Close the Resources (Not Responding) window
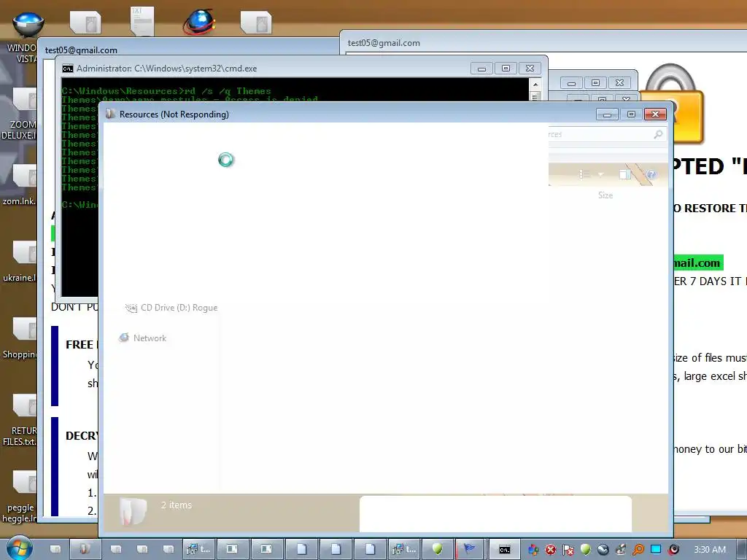 pos(655,114)
